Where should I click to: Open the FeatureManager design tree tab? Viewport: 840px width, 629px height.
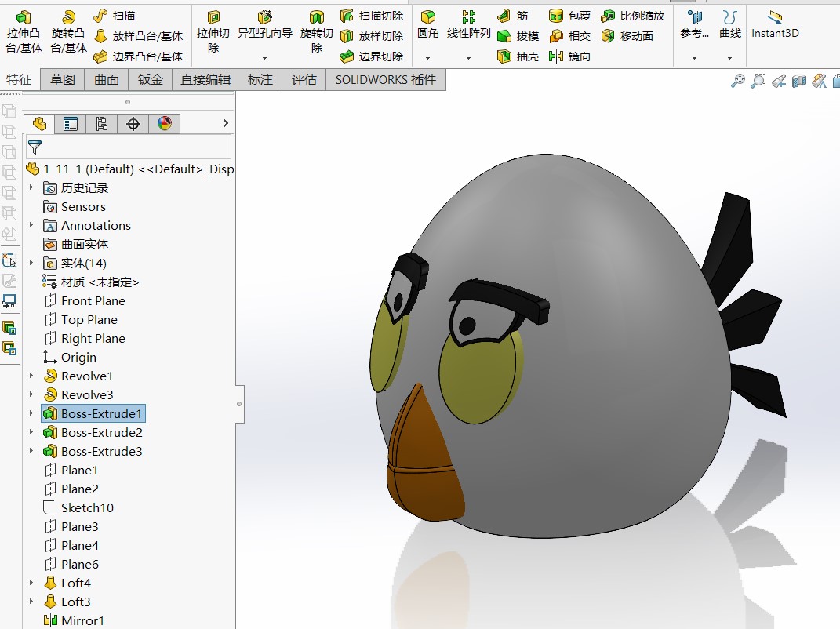[40, 124]
